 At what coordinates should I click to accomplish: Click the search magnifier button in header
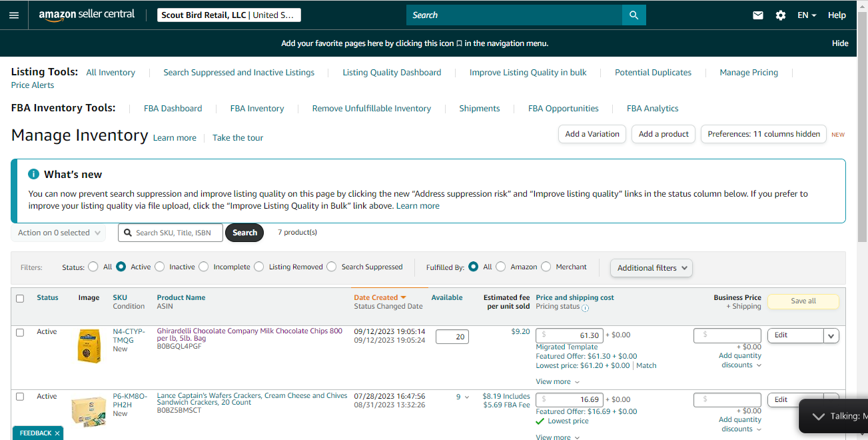tap(634, 15)
